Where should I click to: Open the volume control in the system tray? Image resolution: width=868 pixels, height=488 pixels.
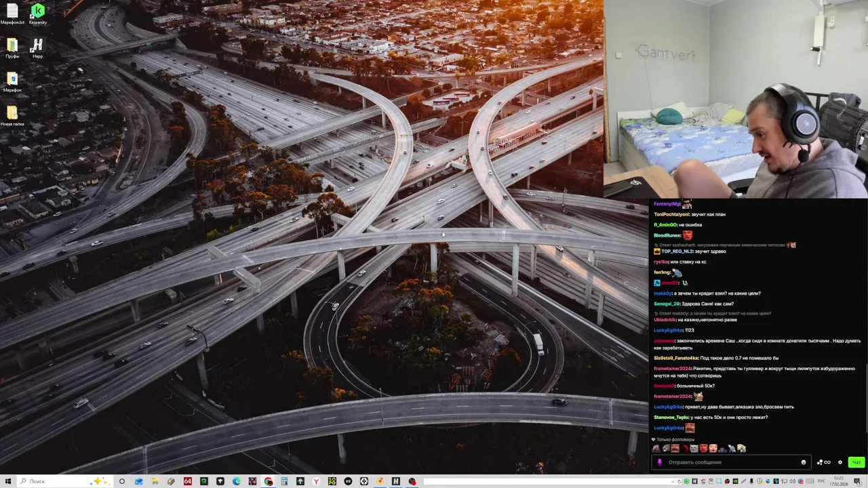pos(792,481)
